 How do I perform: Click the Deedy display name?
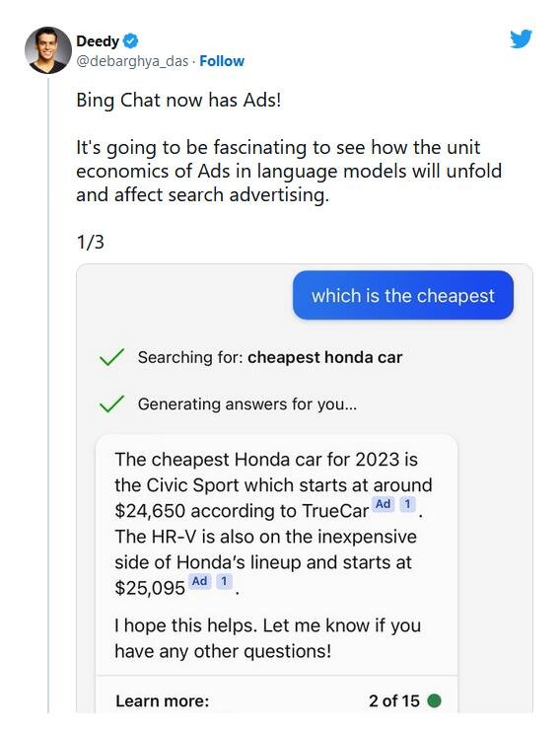tap(98, 41)
